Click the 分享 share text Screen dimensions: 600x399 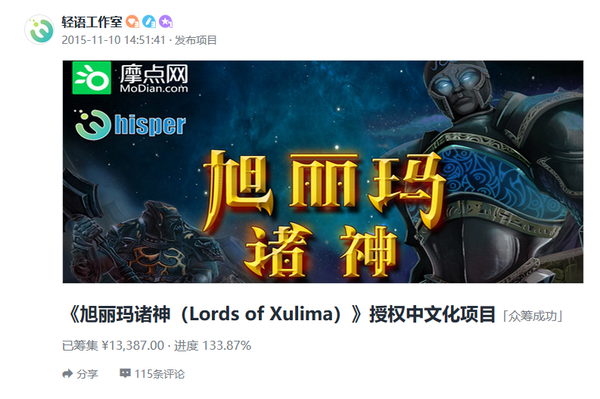[87, 374]
